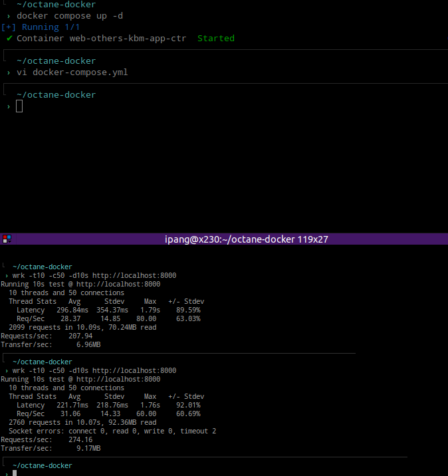Click the green 'Started' status text
Viewport: 448px width, 476px height.
click(x=216, y=39)
